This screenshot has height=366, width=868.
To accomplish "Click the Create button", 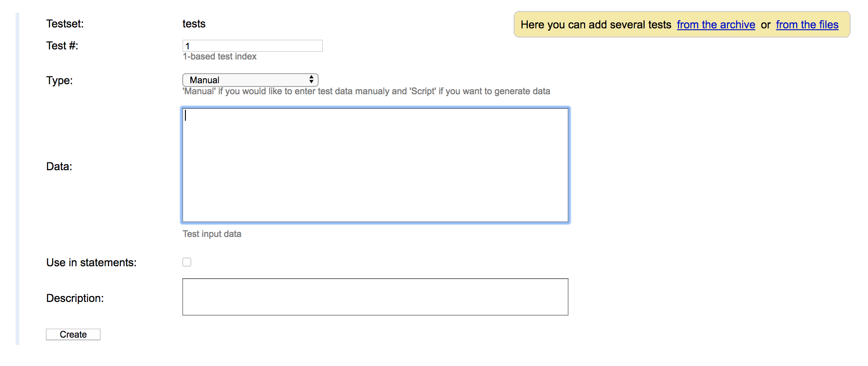I will click(73, 334).
